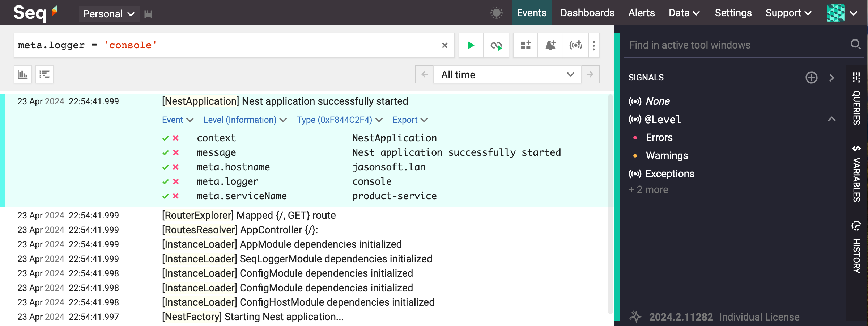Click the create signal from query icon
Viewport: 868px width, 326px height.
coord(575,45)
